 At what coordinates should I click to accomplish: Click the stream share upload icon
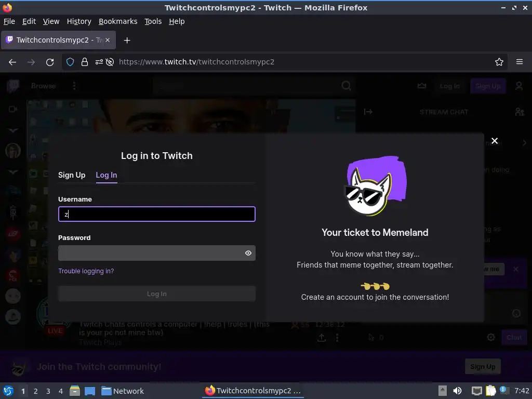click(x=321, y=338)
